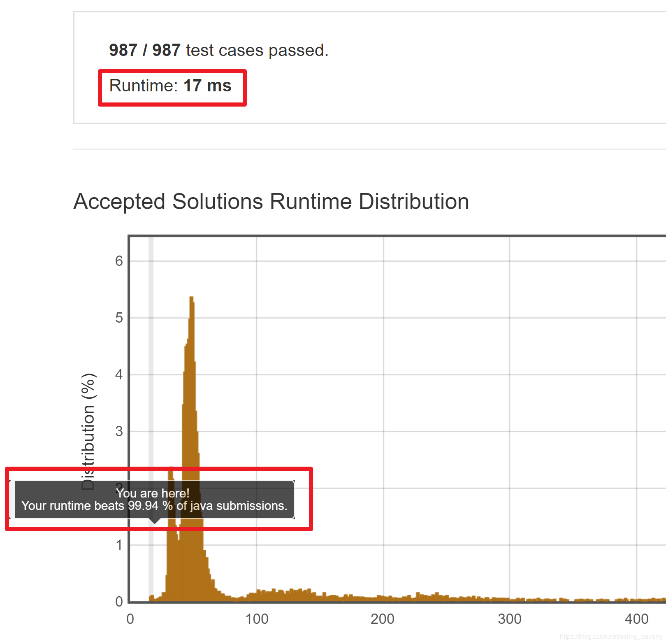Click the grey runtime marker bar in the chart
Image resolution: width=666 pixels, height=644 pixels.
(151, 354)
